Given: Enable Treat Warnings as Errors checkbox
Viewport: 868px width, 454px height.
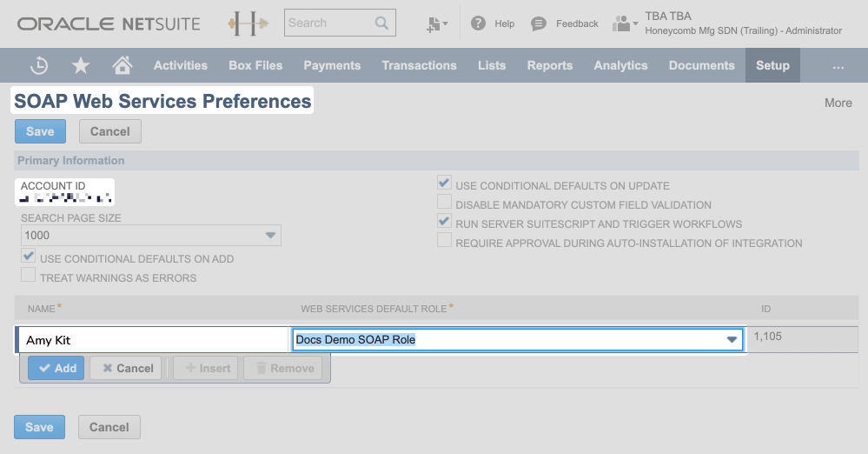Looking at the screenshot, I should 29,277.
